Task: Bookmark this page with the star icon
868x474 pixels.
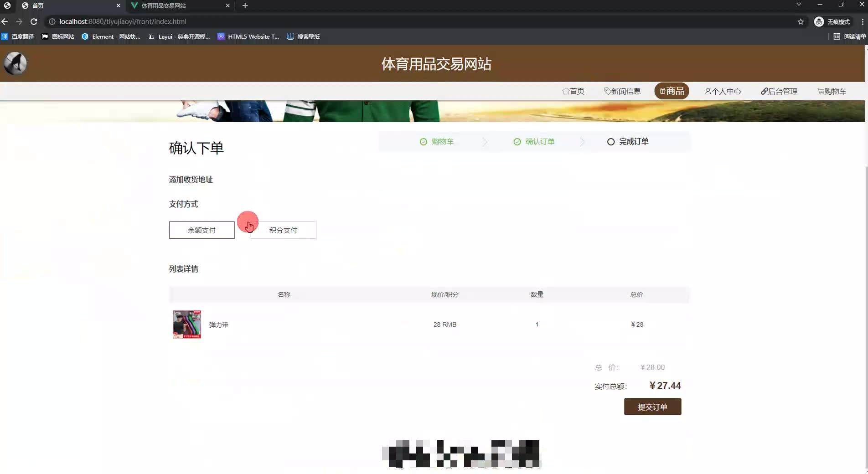Action: [801, 21]
